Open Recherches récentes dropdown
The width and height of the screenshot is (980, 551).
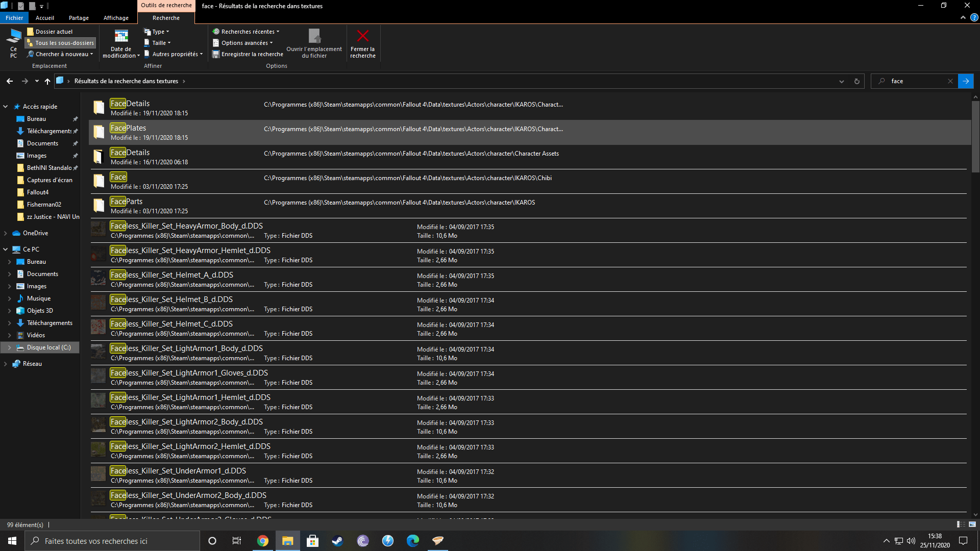[x=246, y=32]
